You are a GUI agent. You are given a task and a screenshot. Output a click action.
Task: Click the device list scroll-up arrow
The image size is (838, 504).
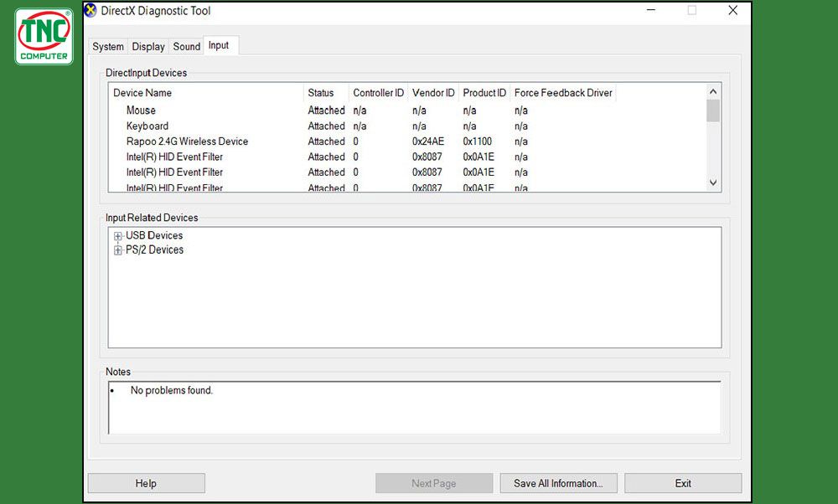click(713, 91)
